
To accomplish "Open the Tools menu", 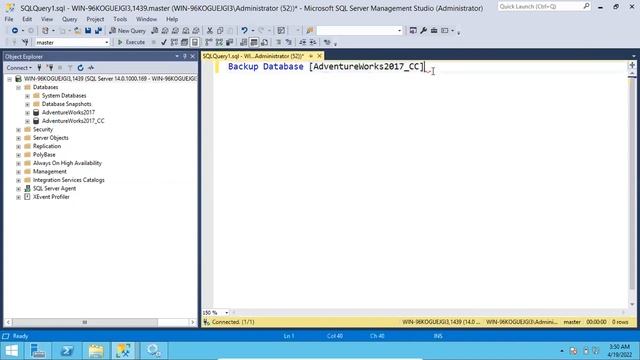I will [x=120, y=19].
